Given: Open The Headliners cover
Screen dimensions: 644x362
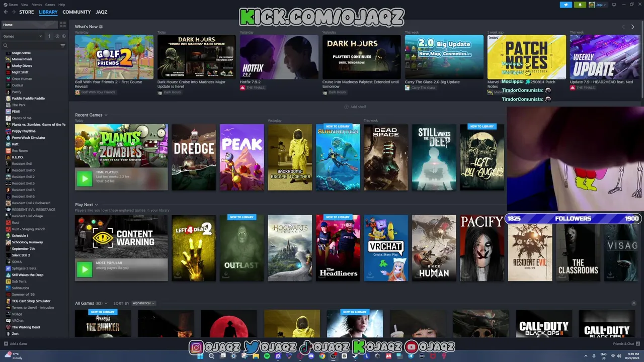Looking at the screenshot, I should (338, 248).
